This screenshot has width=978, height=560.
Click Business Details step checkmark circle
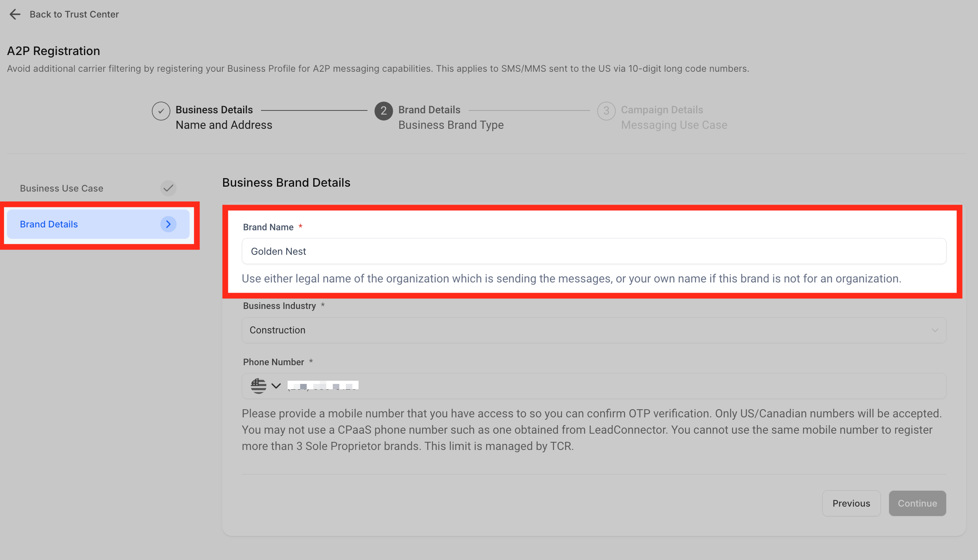coord(161,111)
